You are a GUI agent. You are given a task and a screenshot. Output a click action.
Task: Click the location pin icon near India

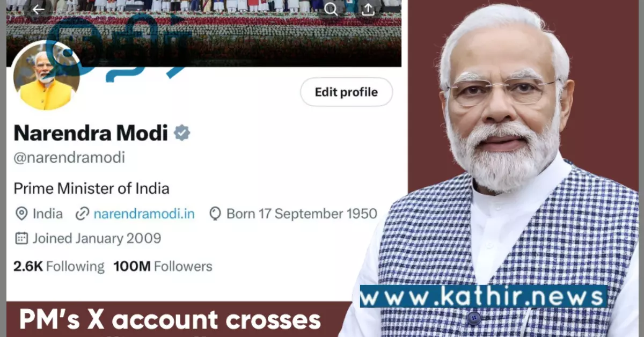pyautogui.click(x=21, y=214)
